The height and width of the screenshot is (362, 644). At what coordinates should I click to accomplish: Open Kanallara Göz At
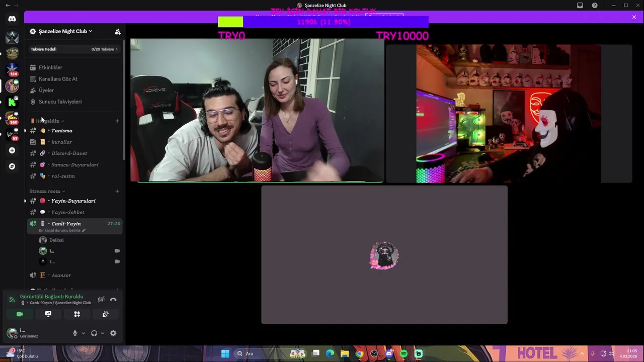pos(74,79)
